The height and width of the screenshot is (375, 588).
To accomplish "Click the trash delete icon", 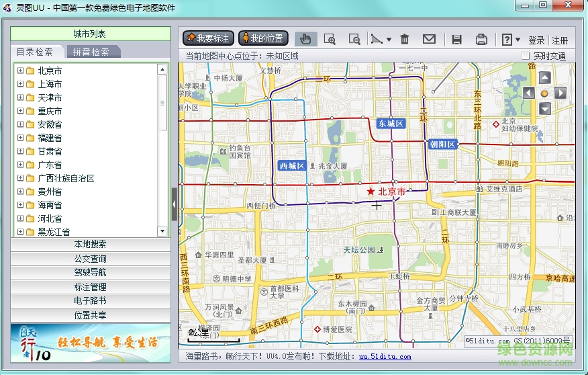I will [x=405, y=39].
